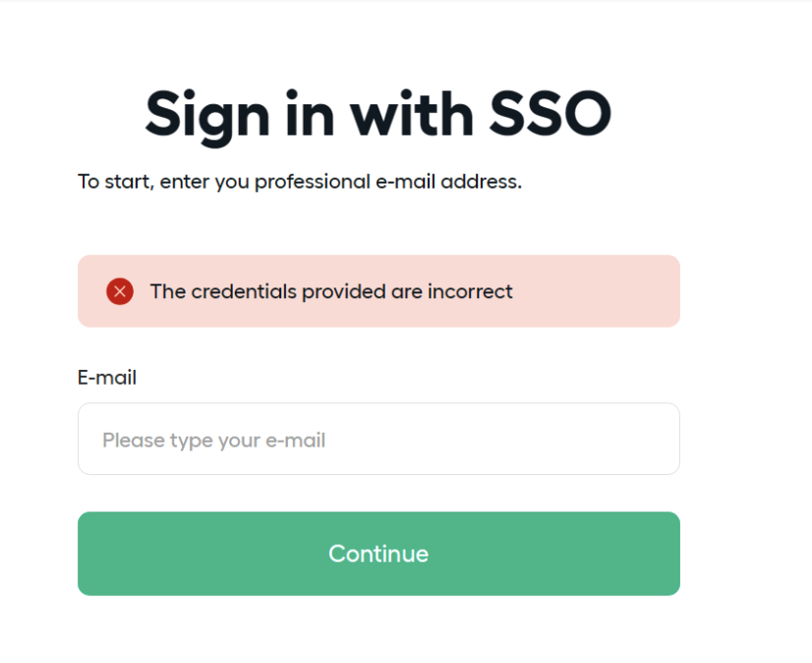Screen dimensions: 812x663
Task: Click the word 'Sign' in the heading
Action: (x=207, y=117)
